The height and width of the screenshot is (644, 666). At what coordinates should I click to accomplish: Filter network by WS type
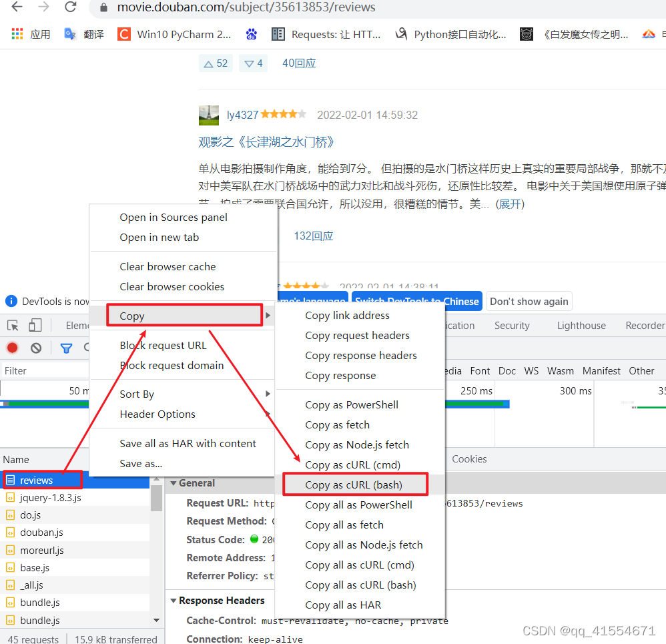(531, 371)
